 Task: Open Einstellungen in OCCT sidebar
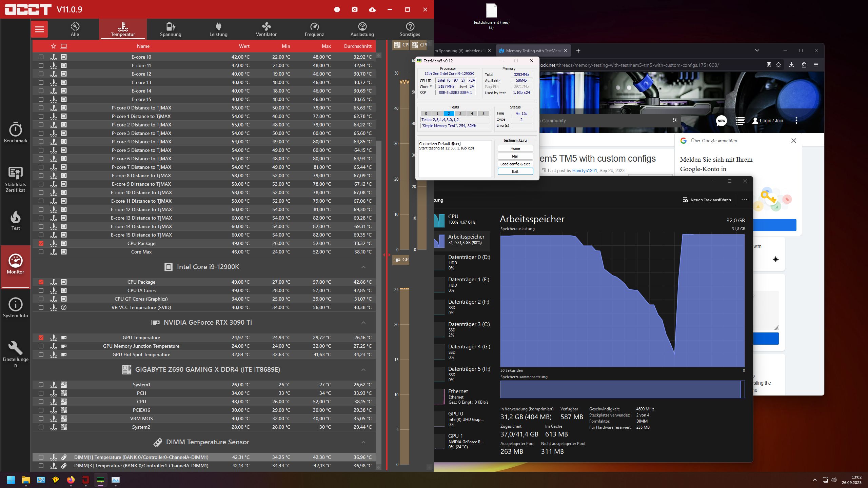click(x=16, y=354)
